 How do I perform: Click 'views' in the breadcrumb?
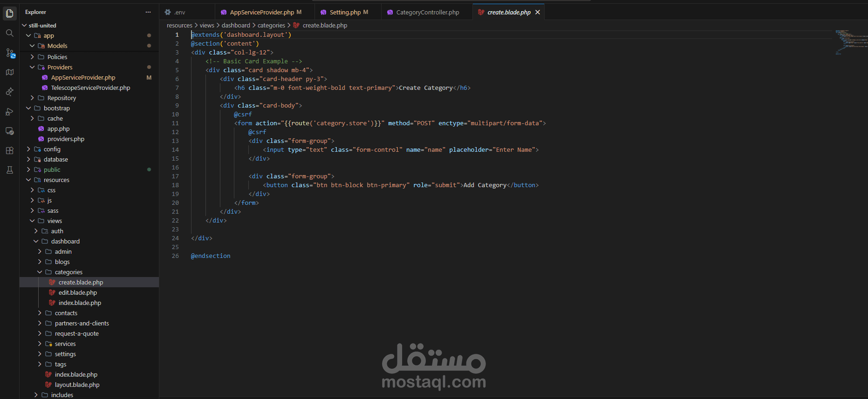click(x=207, y=25)
